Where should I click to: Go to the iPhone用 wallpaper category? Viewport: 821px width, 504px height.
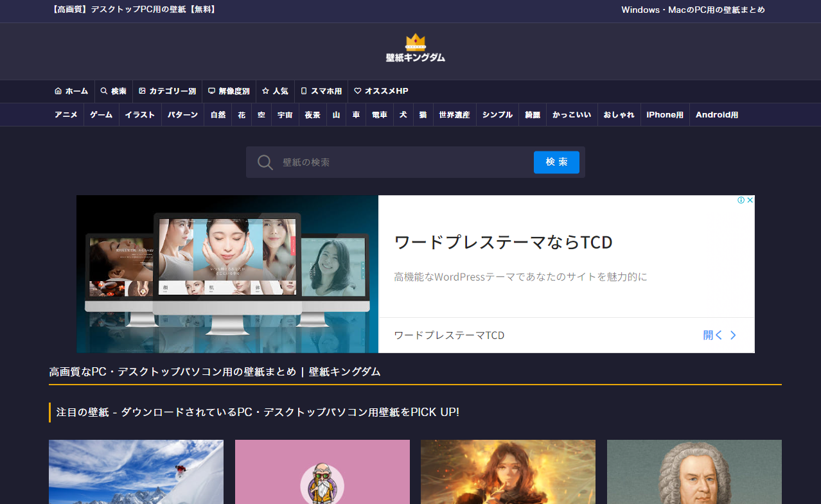(x=664, y=115)
